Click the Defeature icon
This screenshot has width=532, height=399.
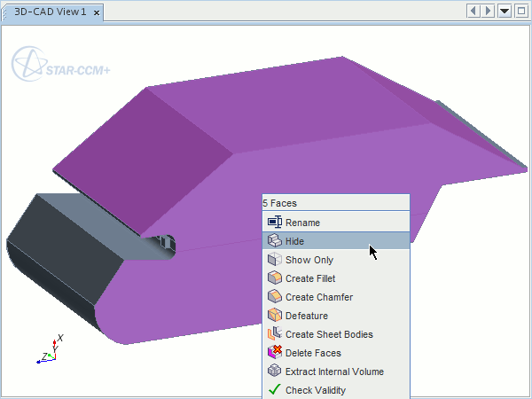pos(275,316)
